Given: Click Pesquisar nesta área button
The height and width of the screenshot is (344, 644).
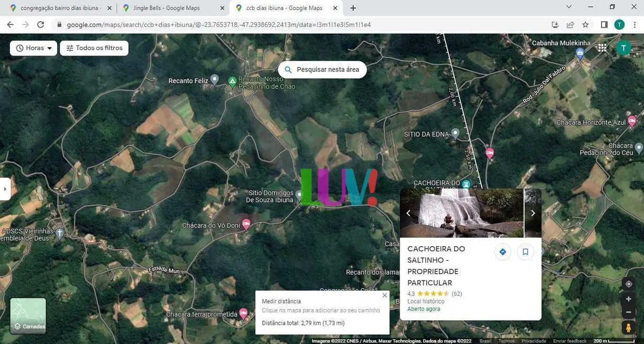Looking at the screenshot, I should 322,70.
